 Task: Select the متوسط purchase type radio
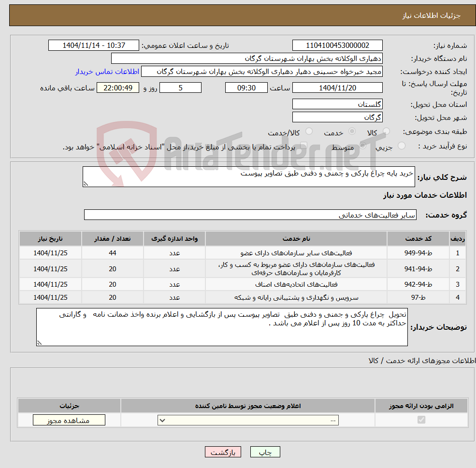[363, 146]
